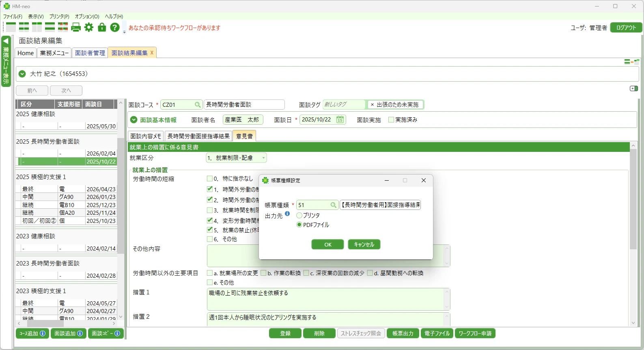This screenshot has height=350, width=644.
Task: Click the 措置1 text area
Action: 328,299
